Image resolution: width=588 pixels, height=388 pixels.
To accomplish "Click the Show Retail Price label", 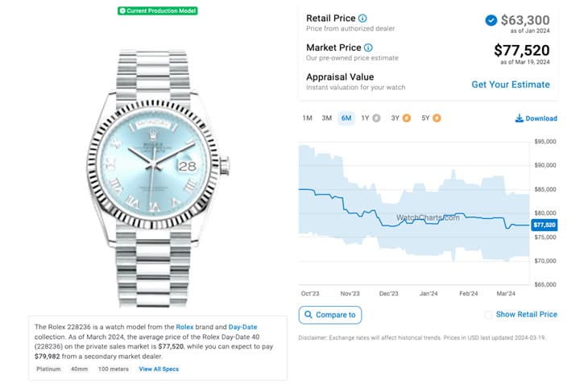I will [527, 315].
